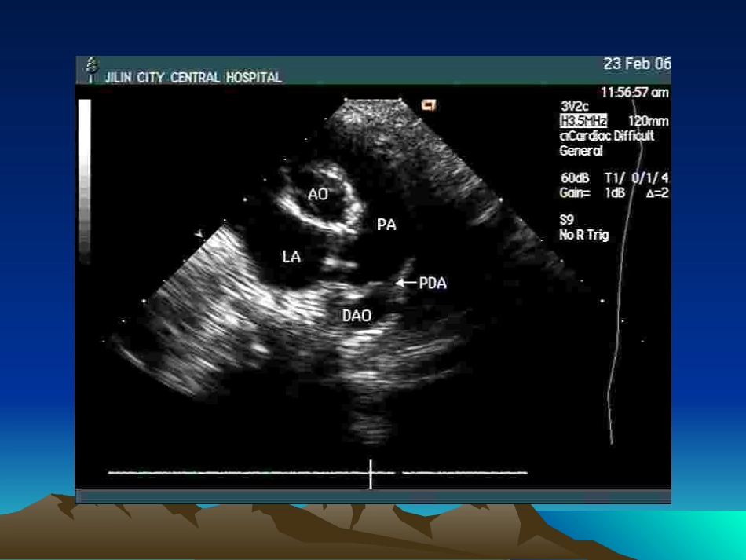Click the small focus arrowhead at sector's left edge

(199, 233)
